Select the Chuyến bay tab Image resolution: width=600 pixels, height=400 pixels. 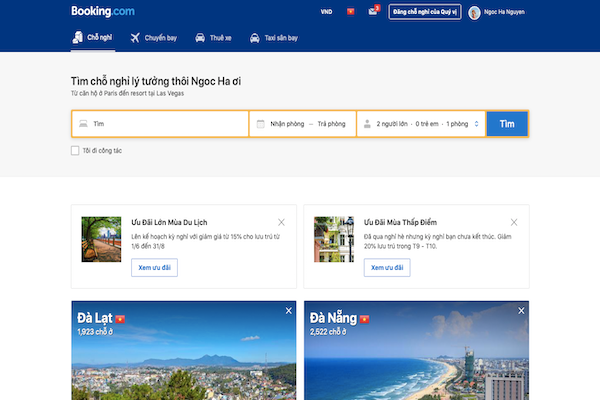(x=153, y=38)
